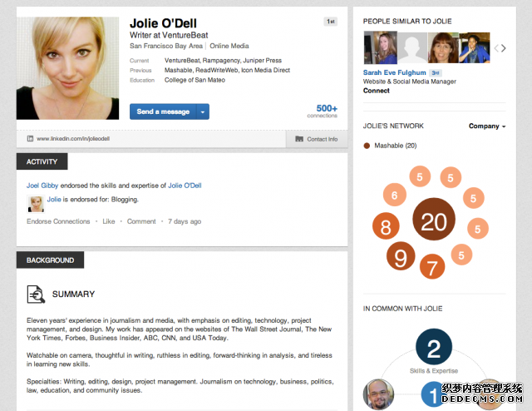Viewport: 532px width, 411px height.
Task: Click the Skills & Expertise 2 circle
Action: [x=434, y=347]
